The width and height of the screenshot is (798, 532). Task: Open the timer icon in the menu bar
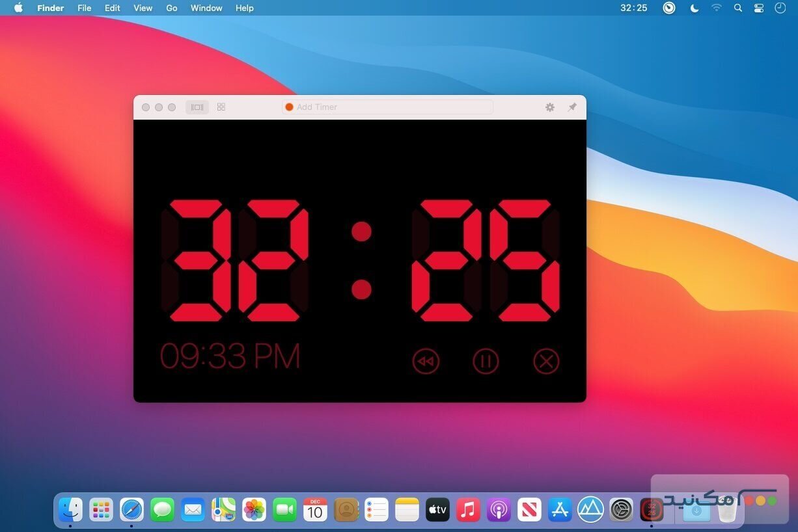(x=669, y=8)
